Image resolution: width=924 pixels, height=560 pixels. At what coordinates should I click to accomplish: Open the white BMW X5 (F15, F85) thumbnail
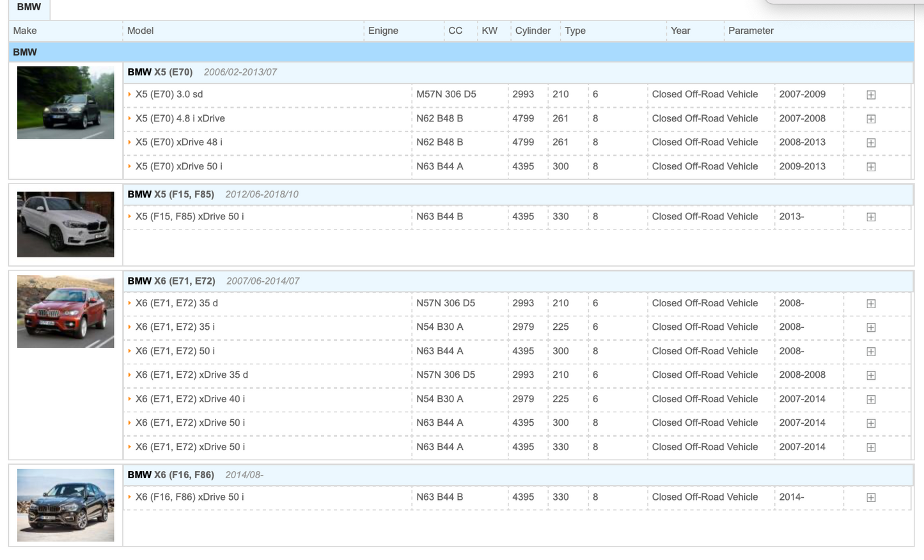coord(65,224)
